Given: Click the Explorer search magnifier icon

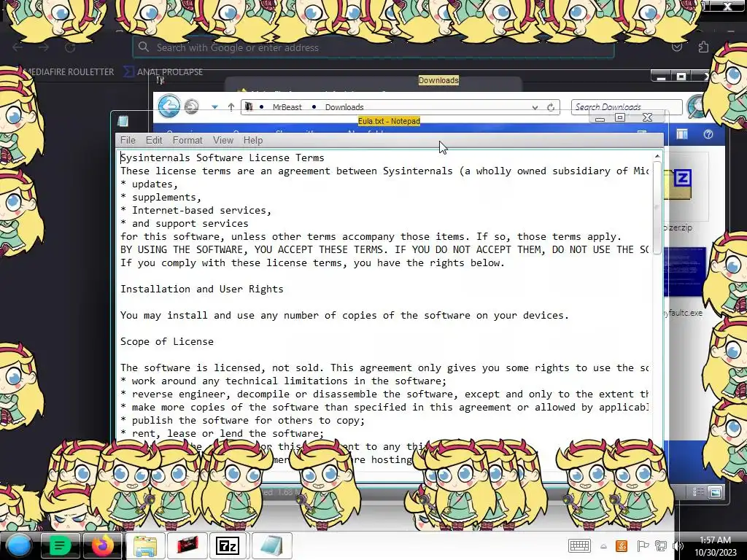Looking at the screenshot, I should (x=696, y=106).
